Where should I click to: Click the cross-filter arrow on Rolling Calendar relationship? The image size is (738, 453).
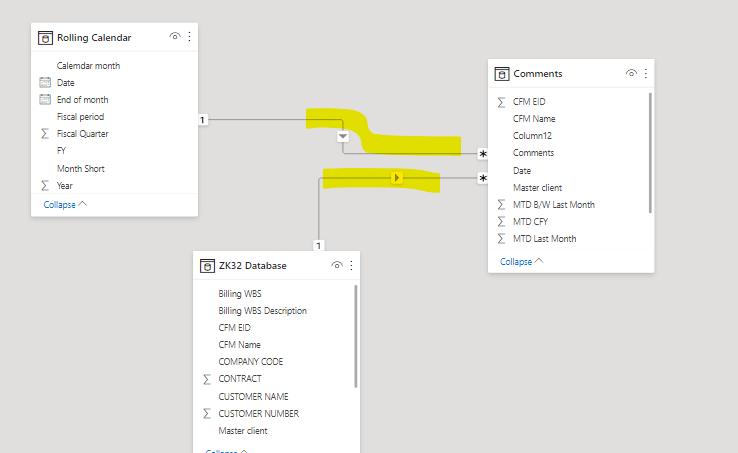pos(343,137)
